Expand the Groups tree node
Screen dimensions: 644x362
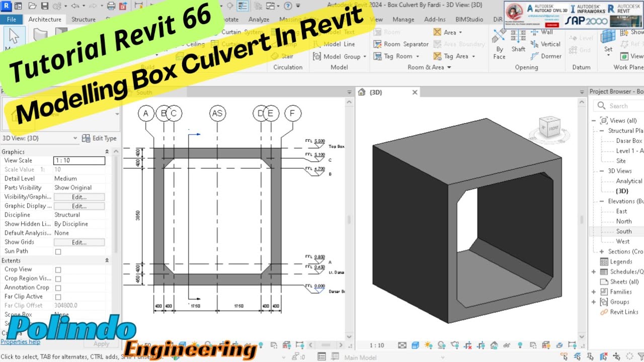point(594,302)
